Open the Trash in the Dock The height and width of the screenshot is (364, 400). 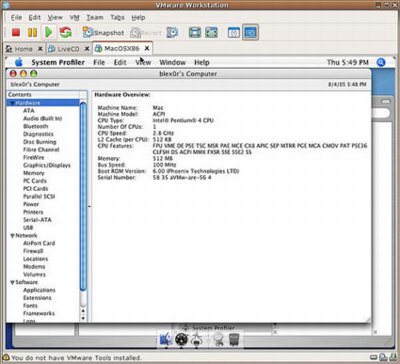(x=234, y=340)
